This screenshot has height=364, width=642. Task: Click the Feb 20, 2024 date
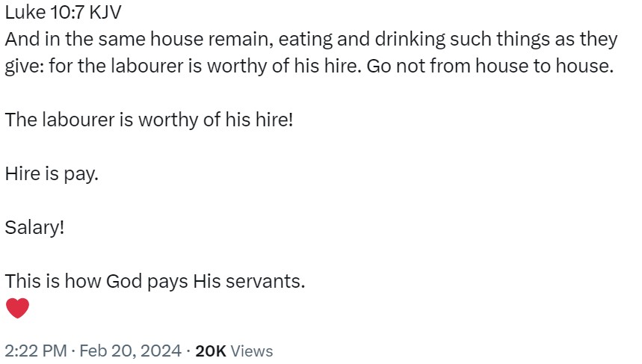pos(130,351)
